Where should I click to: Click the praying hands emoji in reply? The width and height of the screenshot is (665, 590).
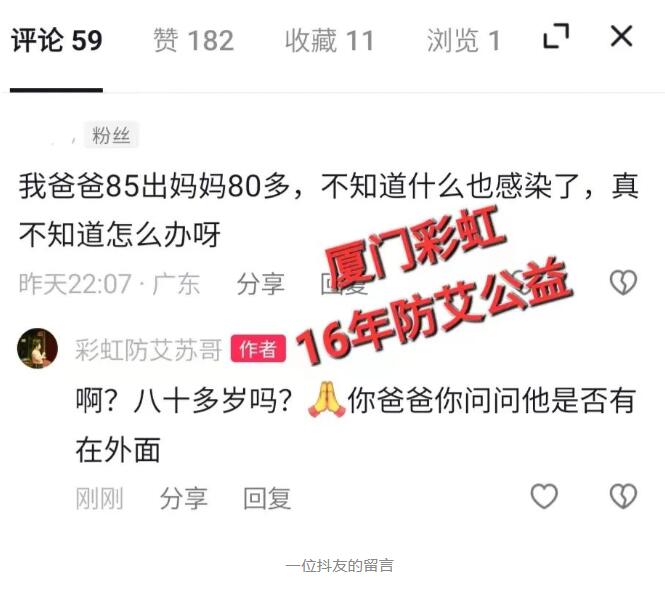pyautogui.click(x=326, y=400)
